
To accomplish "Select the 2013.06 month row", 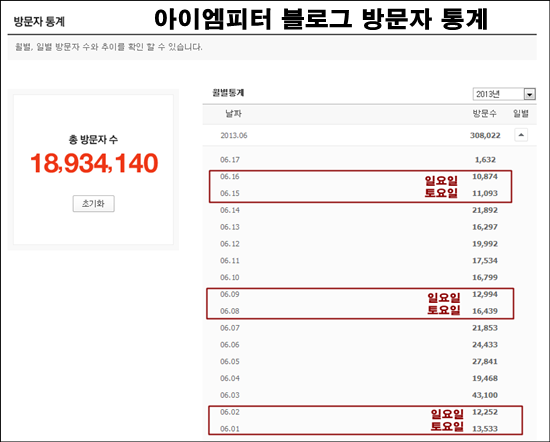I will tap(369, 135).
